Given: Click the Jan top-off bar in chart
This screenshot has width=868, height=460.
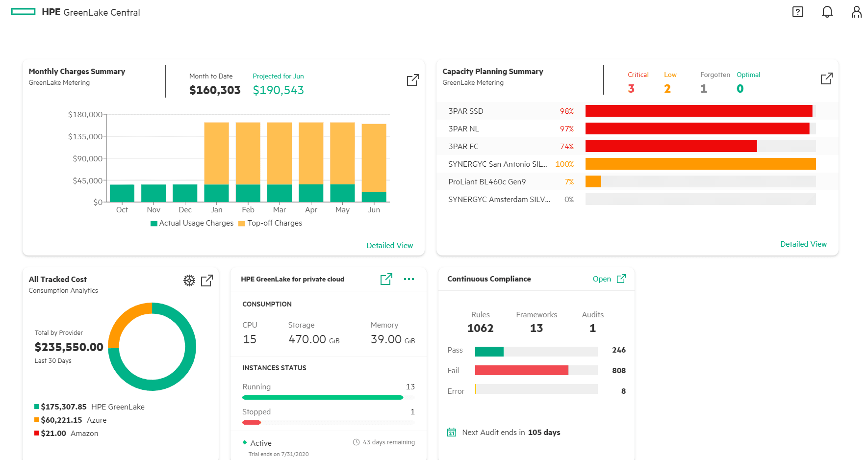Looking at the screenshot, I should click(x=216, y=153).
